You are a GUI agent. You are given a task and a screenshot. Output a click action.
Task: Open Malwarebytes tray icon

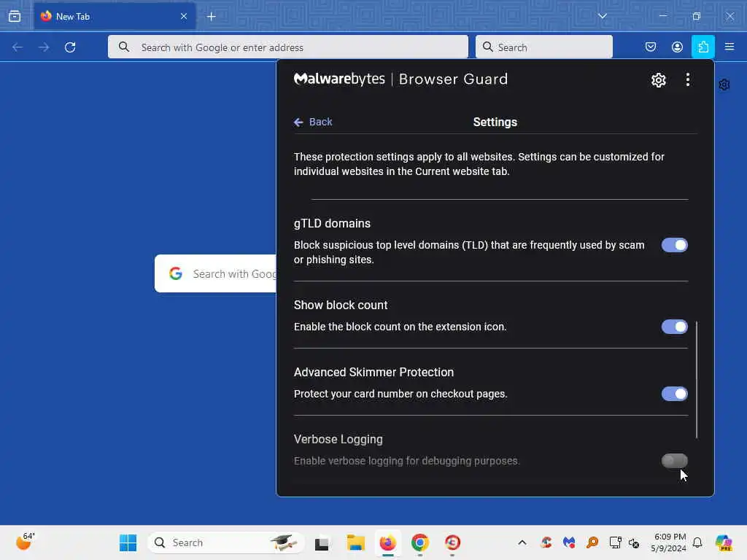click(569, 542)
